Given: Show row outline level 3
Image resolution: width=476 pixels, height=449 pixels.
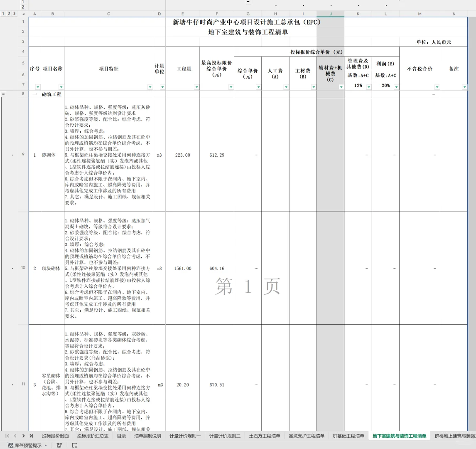Looking at the screenshot, I should tap(14, 13).
